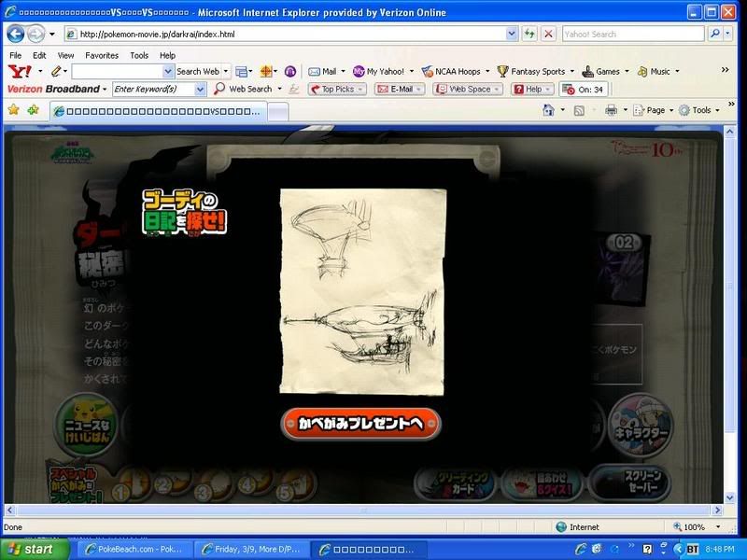Screen dimensions: 747x560
Task: Click the URL address field
Action: click(x=291, y=34)
